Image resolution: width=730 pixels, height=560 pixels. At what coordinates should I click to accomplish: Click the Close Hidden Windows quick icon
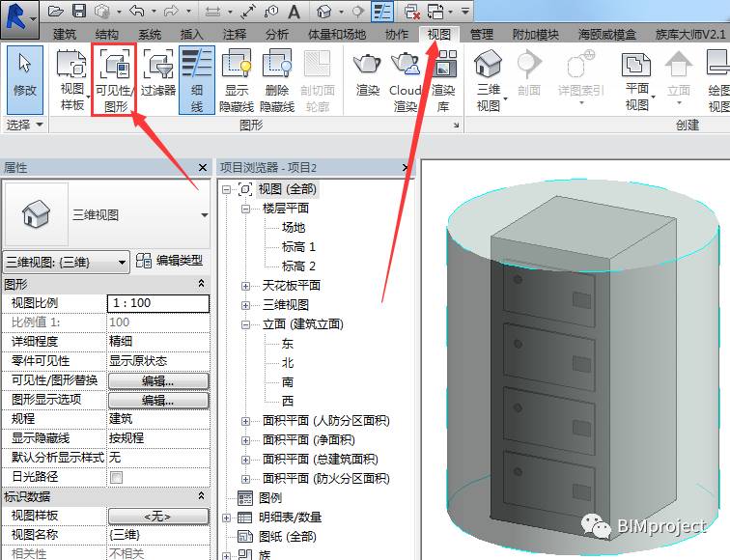412,12
